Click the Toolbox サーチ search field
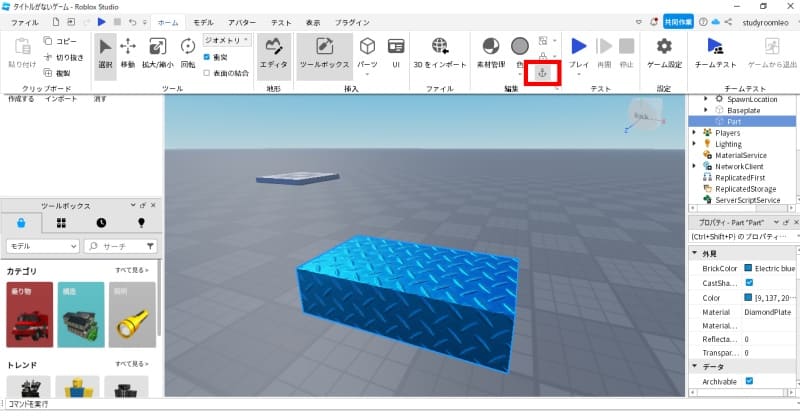The width and height of the screenshot is (800, 418). [x=120, y=246]
